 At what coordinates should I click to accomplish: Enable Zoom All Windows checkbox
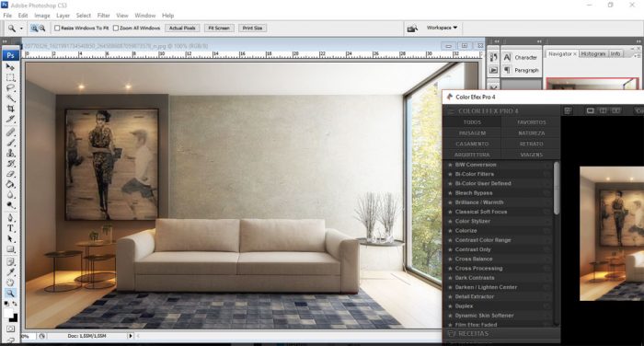point(116,28)
